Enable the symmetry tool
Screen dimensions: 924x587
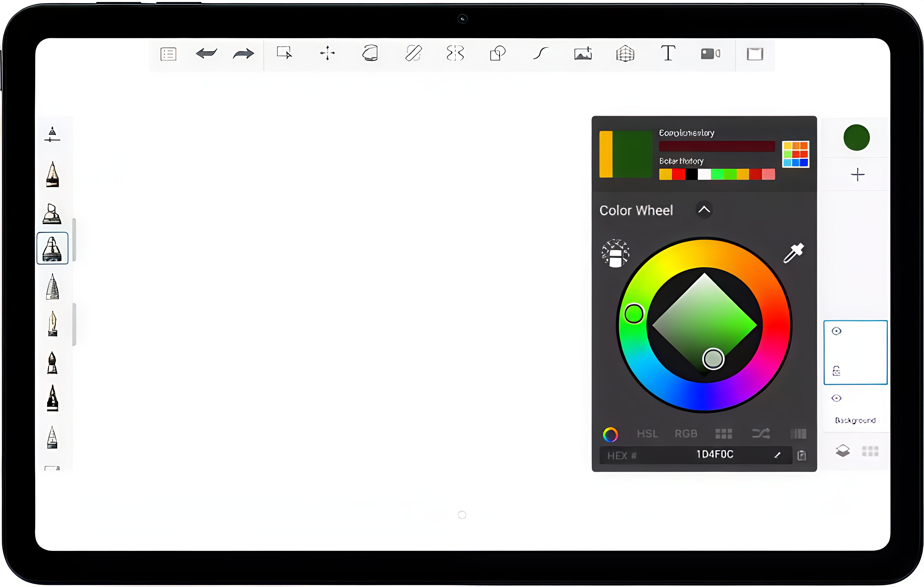click(455, 53)
